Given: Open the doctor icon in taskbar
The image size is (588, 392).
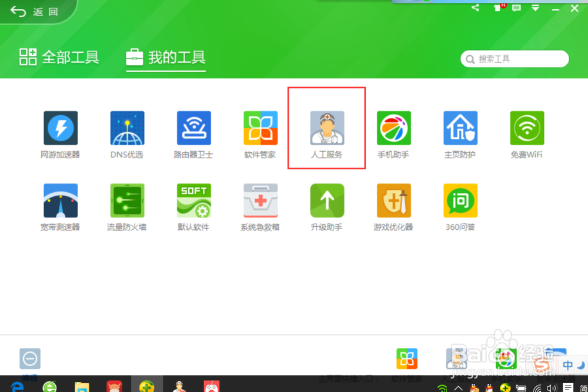Looking at the screenshot, I should (179, 386).
